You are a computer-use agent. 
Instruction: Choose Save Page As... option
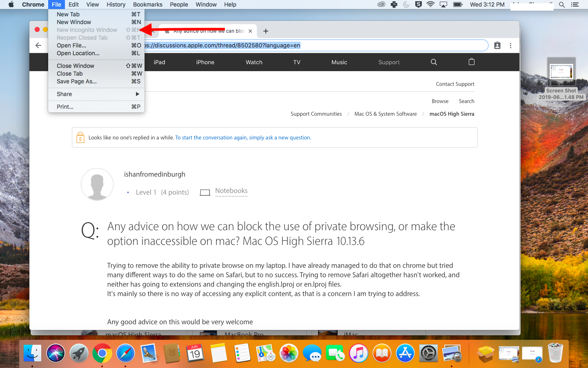point(96,81)
